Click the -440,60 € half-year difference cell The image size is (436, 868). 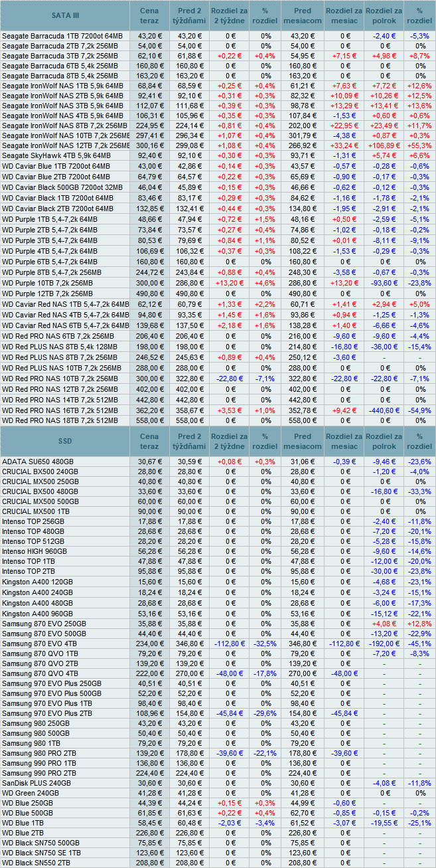pos(384,410)
